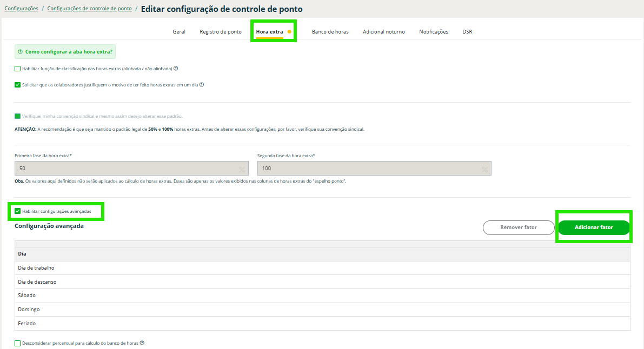Click help icon beside justification request option
Image resolution: width=644 pixels, height=349 pixels.
pyautogui.click(x=202, y=85)
